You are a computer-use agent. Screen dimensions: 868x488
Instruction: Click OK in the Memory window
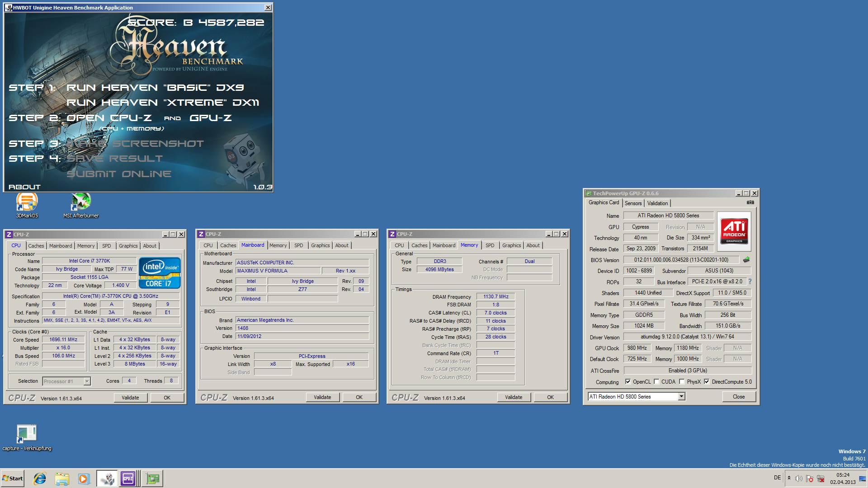click(x=550, y=397)
